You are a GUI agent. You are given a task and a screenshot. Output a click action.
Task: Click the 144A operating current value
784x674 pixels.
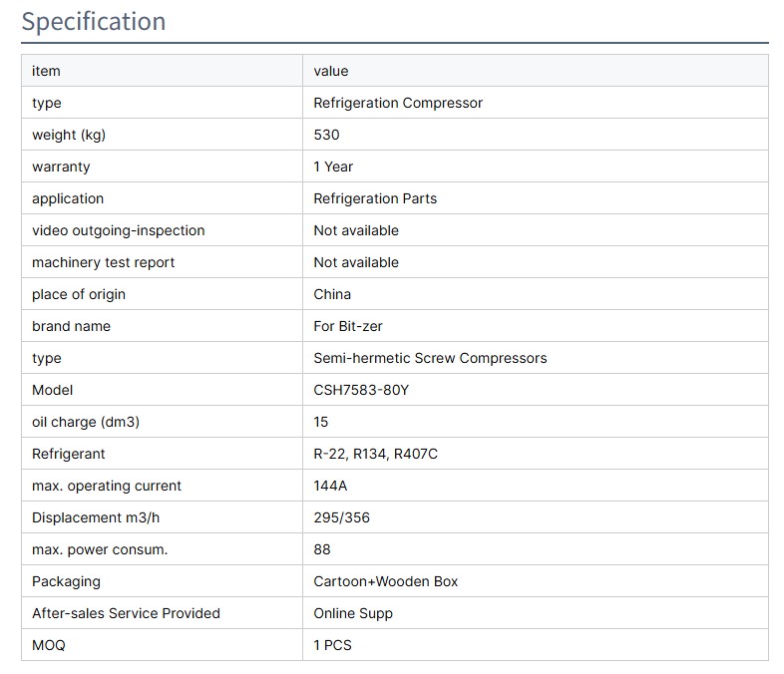[331, 486]
